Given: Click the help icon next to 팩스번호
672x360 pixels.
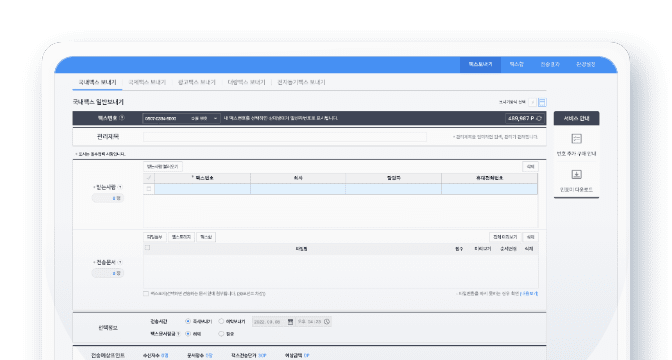Looking at the screenshot, I should coord(122,118).
